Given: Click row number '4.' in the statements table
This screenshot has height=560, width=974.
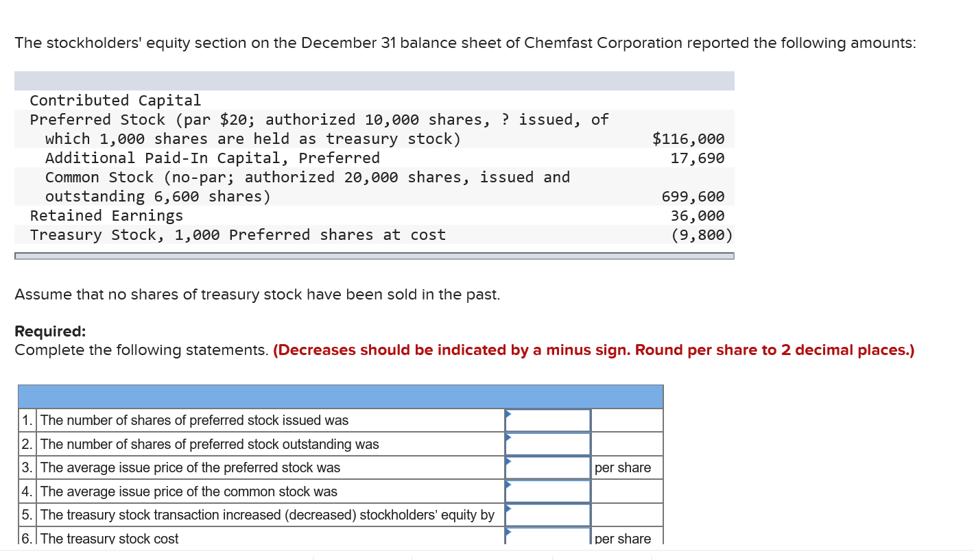Looking at the screenshot, I should point(27,491).
